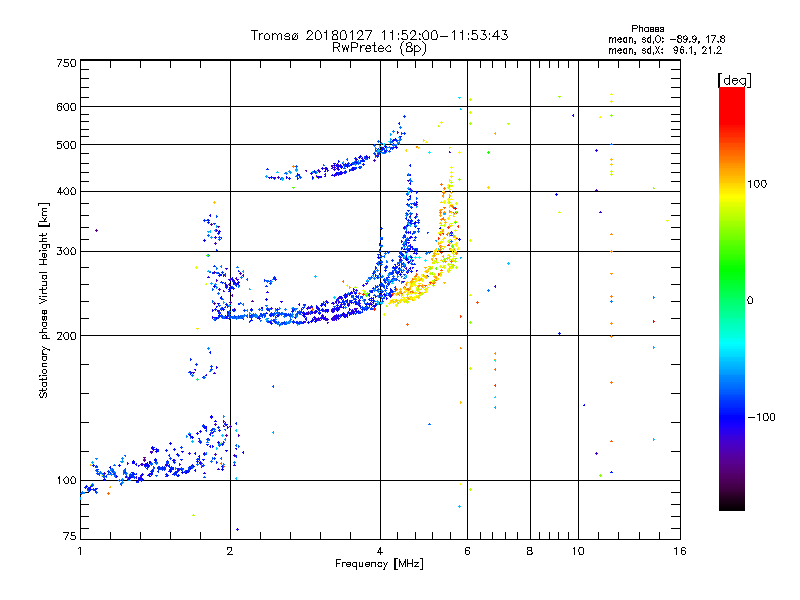Click the y-axis tick label '400'
Screen dimensions: 800x600
pos(67,191)
